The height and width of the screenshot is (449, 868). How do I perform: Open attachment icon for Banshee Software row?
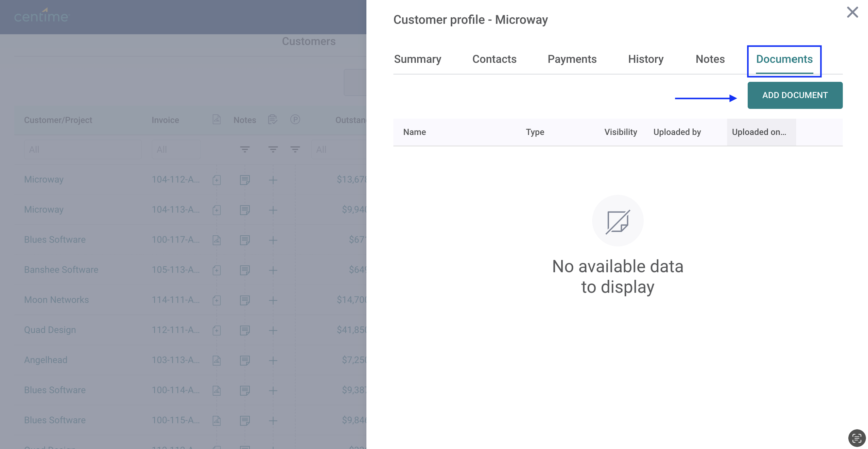point(216,270)
